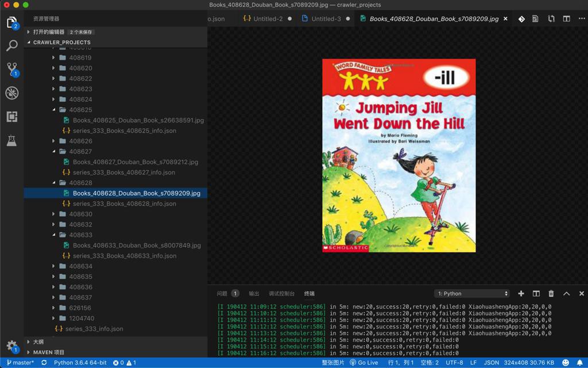Viewport: 588px width, 368px height.
Task: Open Books_408633_Douban_Book_s8007849.jpg file
Action: point(137,245)
